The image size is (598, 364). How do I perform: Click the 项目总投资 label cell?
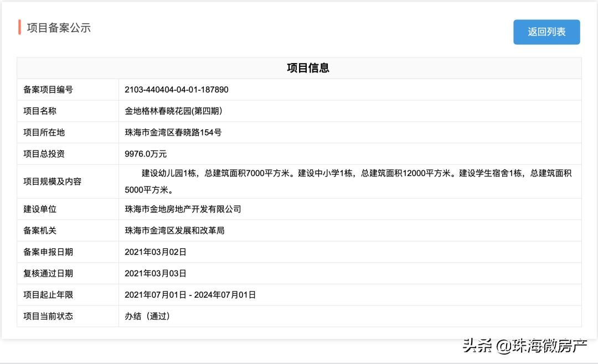pos(68,154)
